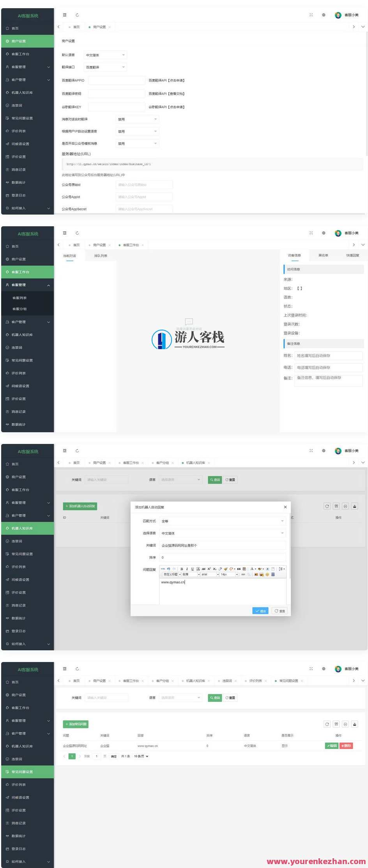Click 添加常见问题 button

tap(76, 724)
